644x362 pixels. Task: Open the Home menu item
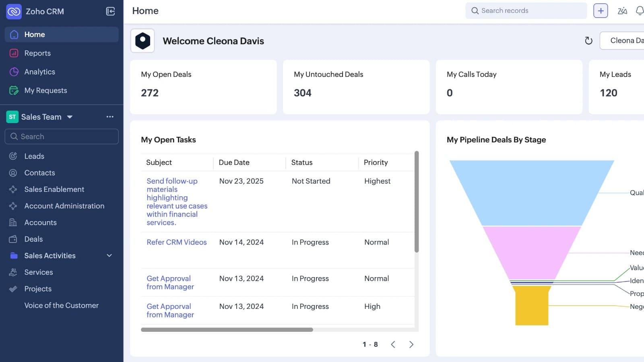point(62,35)
